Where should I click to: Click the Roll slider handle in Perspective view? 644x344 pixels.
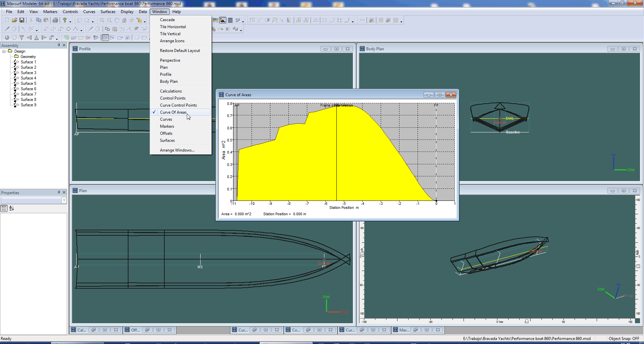pos(638,266)
